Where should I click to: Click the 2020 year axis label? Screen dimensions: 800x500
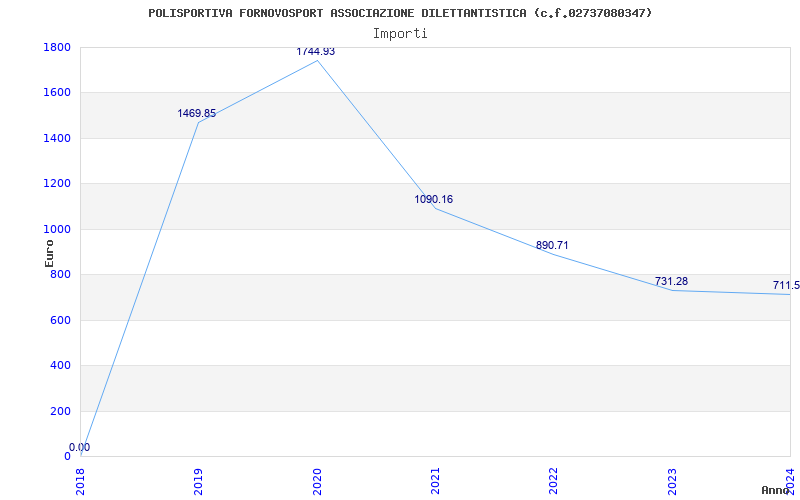[317, 482]
